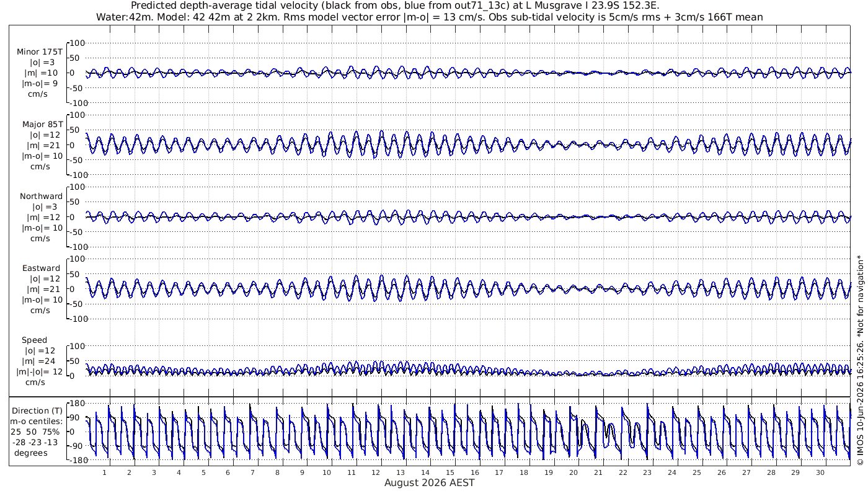Image resolution: width=868 pixels, height=496 pixels.
Task: Click the 'Water:42m. Model' subtitle line
Action: click(x=429, y=17)
